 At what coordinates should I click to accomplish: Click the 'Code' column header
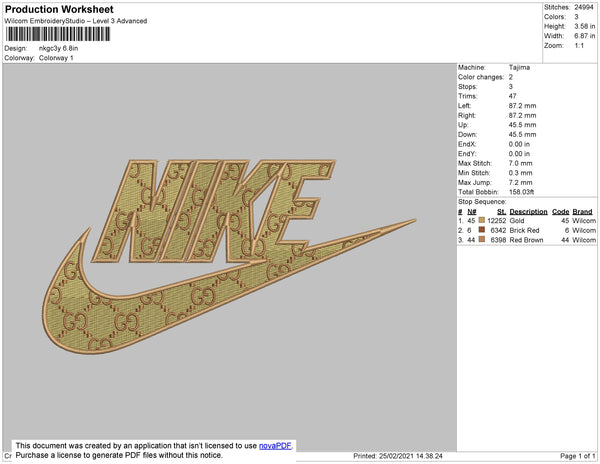(x=561, y=212)
